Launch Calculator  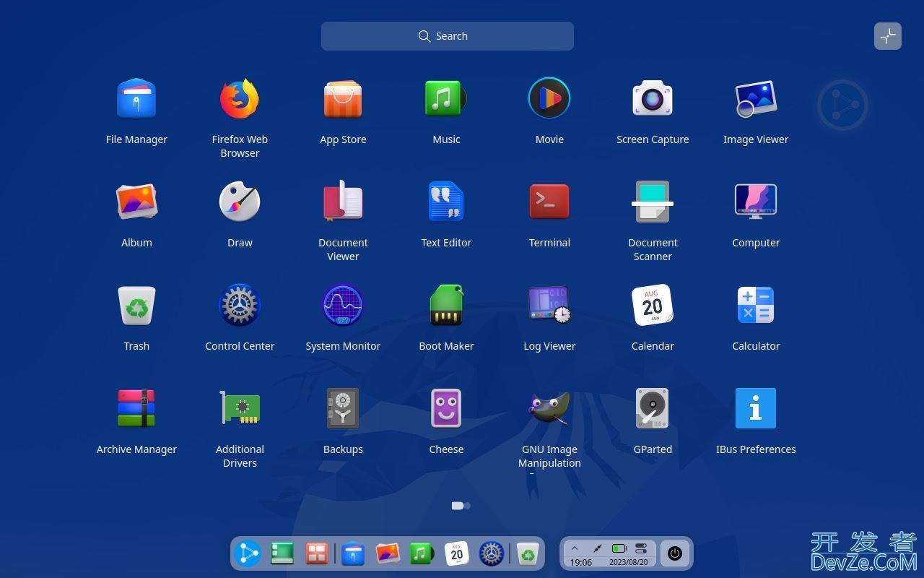[x=756, y=305]
